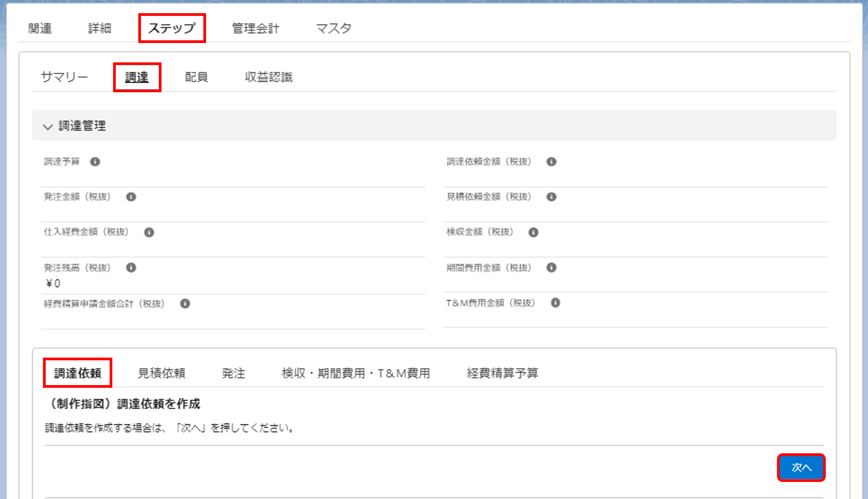Click info icon next to 期間費用金額（税抜）
Screen dimensions: 868x499
[551, 267]
